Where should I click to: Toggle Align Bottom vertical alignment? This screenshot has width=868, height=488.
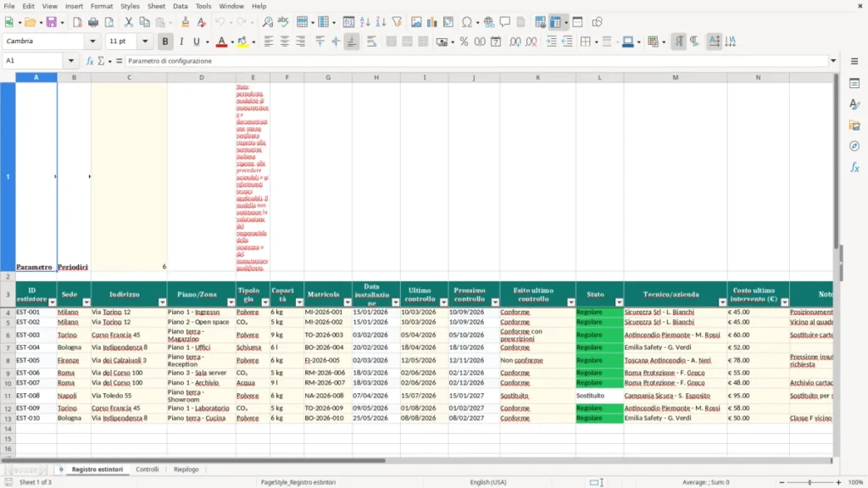(352, 42)
